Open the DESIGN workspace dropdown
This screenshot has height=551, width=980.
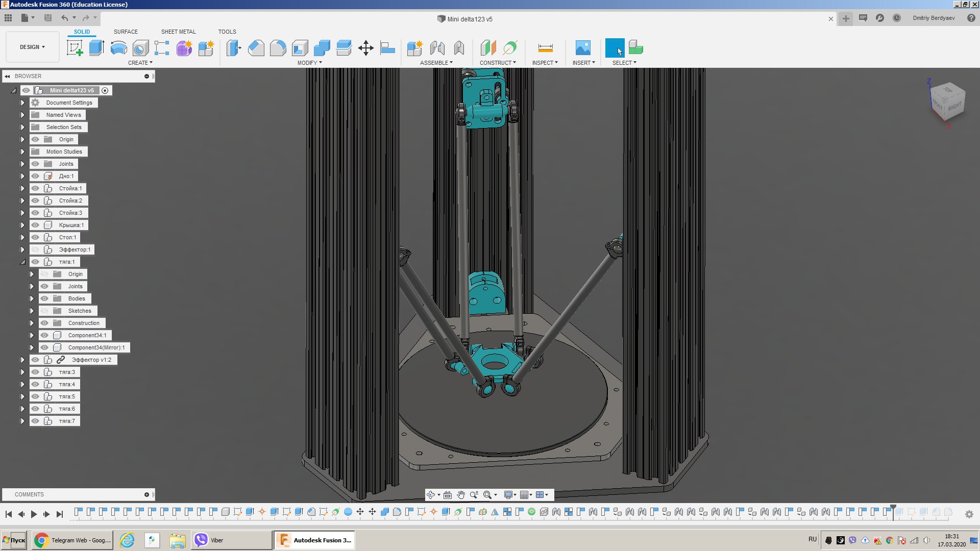[32, 47]
